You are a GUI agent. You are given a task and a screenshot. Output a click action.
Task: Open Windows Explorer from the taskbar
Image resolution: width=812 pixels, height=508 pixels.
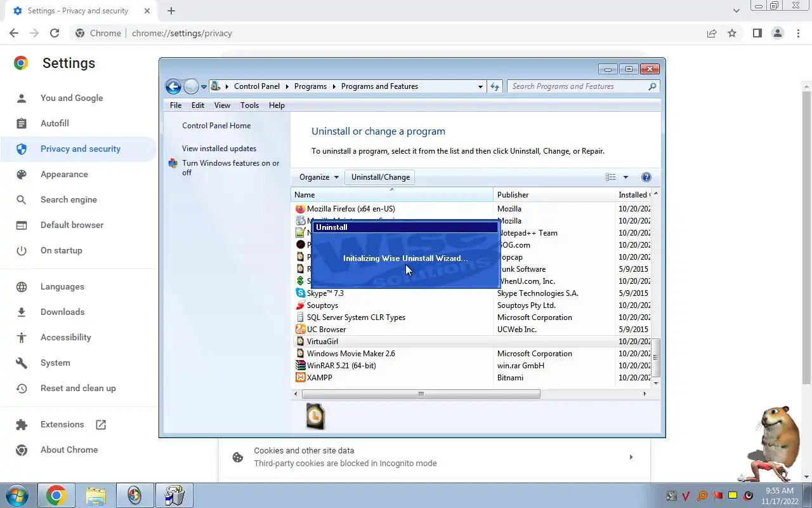point(96,495)
